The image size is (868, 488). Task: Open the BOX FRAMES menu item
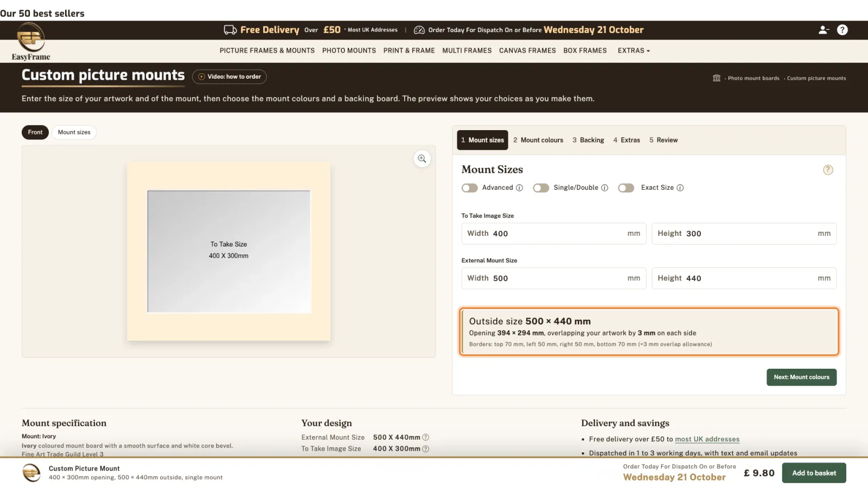click(585, 50)
